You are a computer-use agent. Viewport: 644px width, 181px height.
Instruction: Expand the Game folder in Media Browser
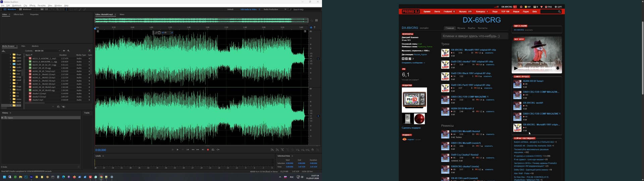(x=10, y=58)
